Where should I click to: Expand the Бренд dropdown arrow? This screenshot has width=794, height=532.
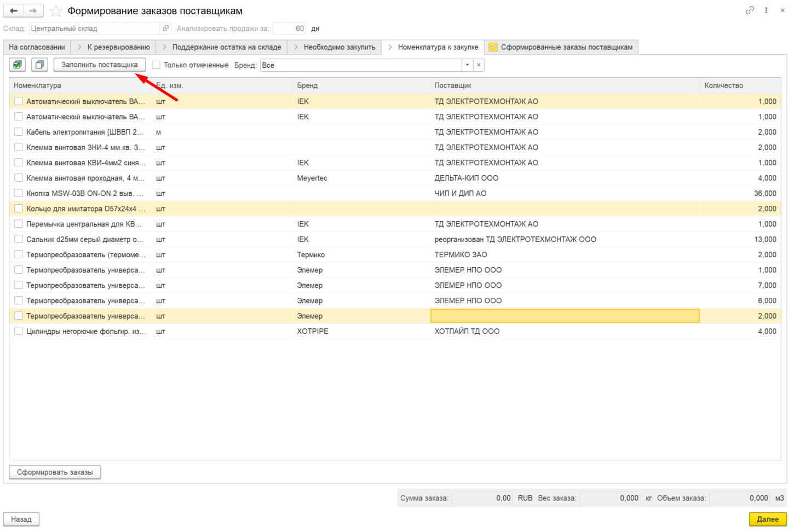(x=467, y=65)
